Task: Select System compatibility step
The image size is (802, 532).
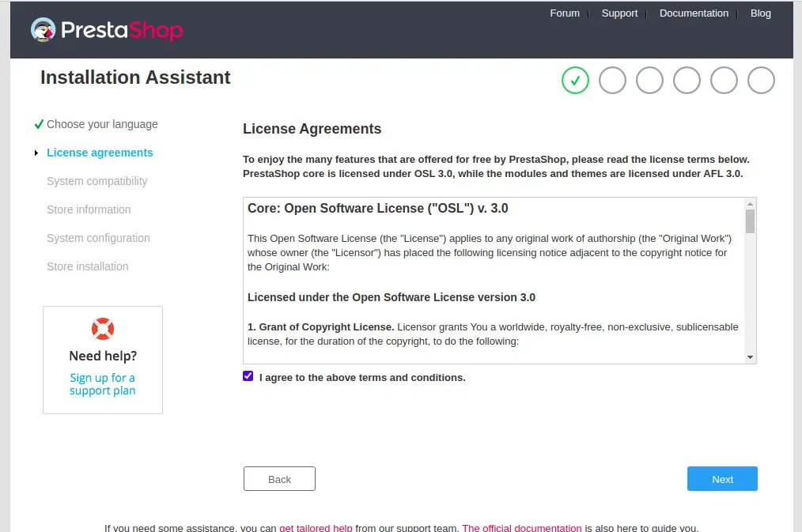Action: [x=97, y=182]
